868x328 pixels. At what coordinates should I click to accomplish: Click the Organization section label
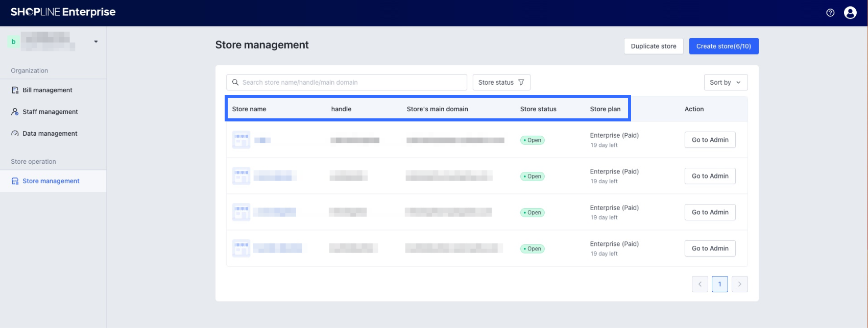click(x=30, y=71)
